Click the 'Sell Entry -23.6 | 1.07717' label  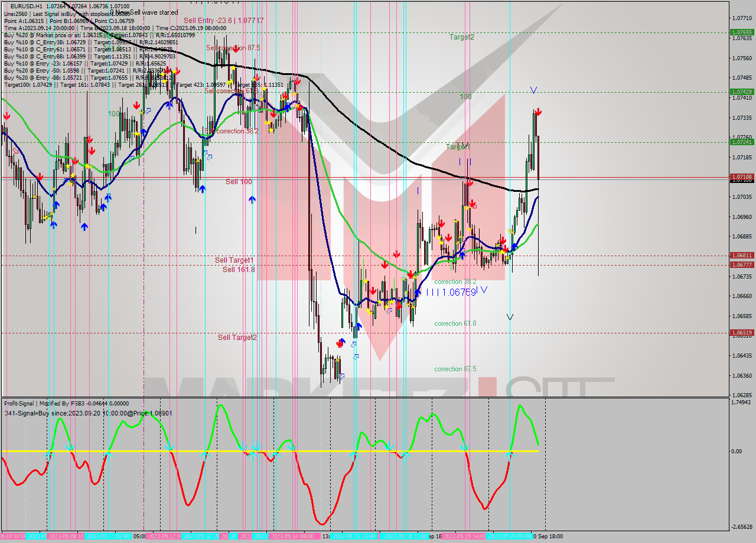click(224, 20)
